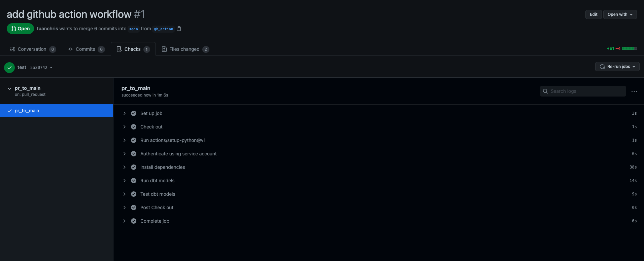Select the Checks tab
The width and height of the screenshot is (644, 261).
(133, 49)
